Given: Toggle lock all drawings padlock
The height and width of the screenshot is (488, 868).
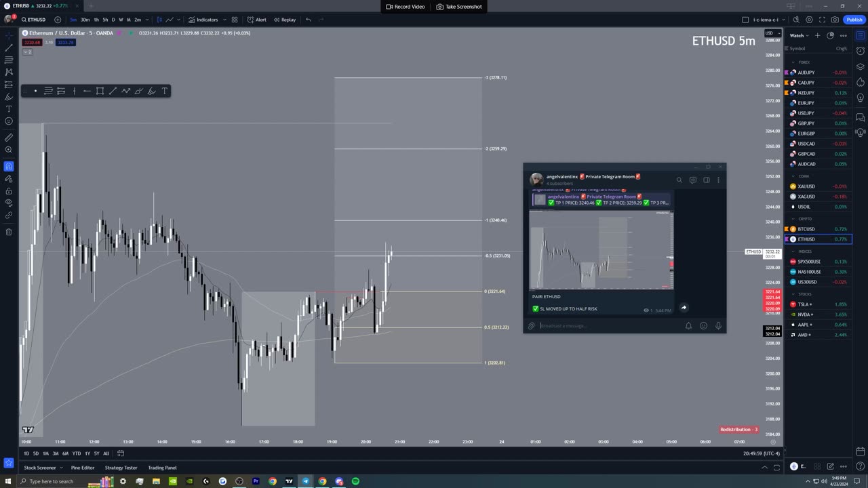Looking at the screenshot, I should (9, 190).
